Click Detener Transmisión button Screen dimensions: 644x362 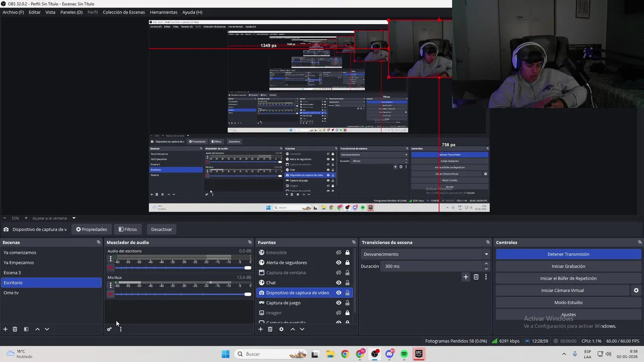tap(569, 254)
